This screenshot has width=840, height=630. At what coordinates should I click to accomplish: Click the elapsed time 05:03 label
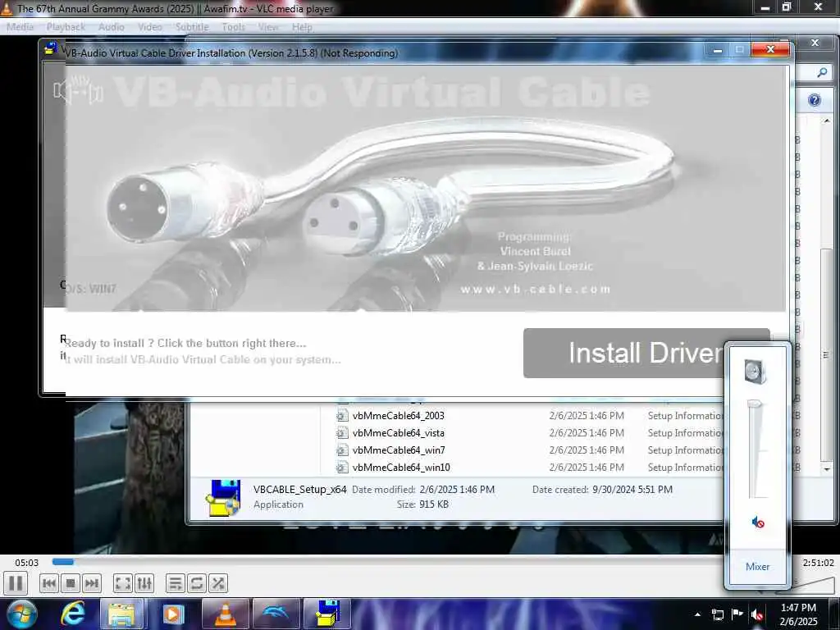pyautogui.click(x=27, y=563)
